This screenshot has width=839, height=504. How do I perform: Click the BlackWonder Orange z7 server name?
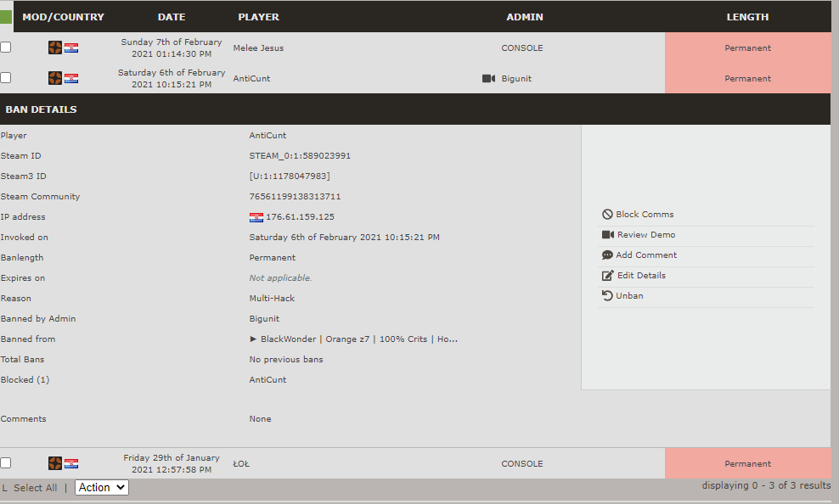pyautogui.click(x=359, y=339)
